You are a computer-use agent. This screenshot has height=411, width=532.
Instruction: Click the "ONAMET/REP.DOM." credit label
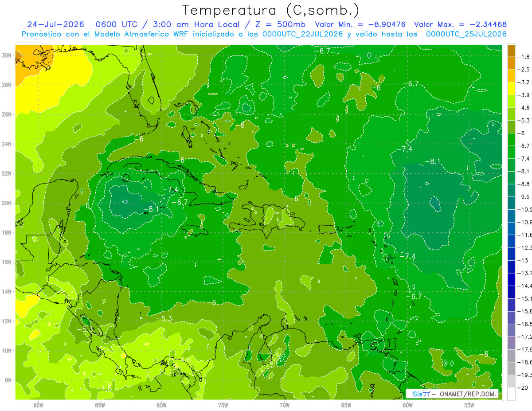click(468, 394)
